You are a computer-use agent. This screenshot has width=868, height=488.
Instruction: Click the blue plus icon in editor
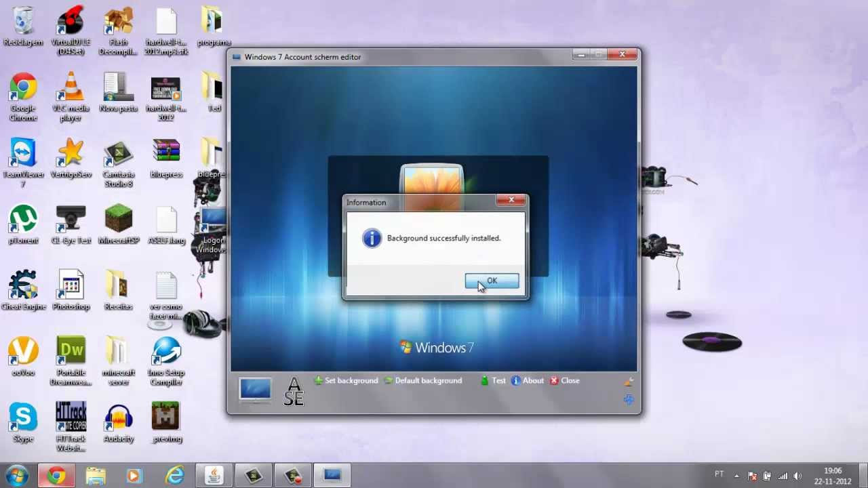point(629,400)
